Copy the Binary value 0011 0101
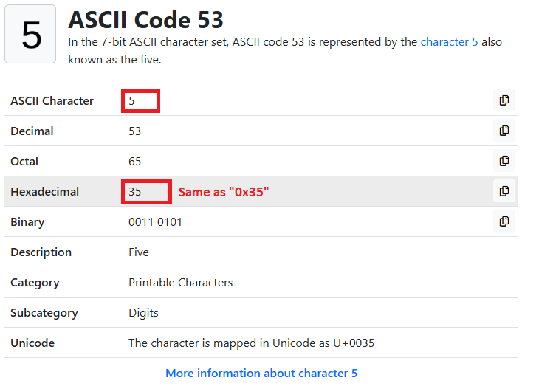 (504, 221)
